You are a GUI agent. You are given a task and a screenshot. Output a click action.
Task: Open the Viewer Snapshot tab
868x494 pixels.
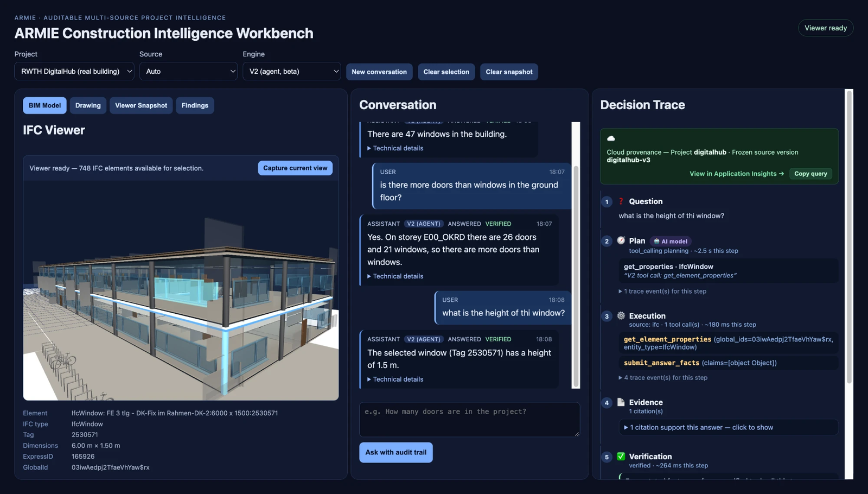[141, 105]
